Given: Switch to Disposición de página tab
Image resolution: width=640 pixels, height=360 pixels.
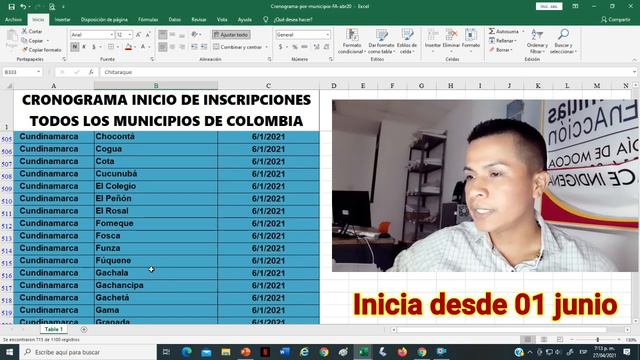Looking at the screenshot, I should pyautogui.click(x=104, y=19).
